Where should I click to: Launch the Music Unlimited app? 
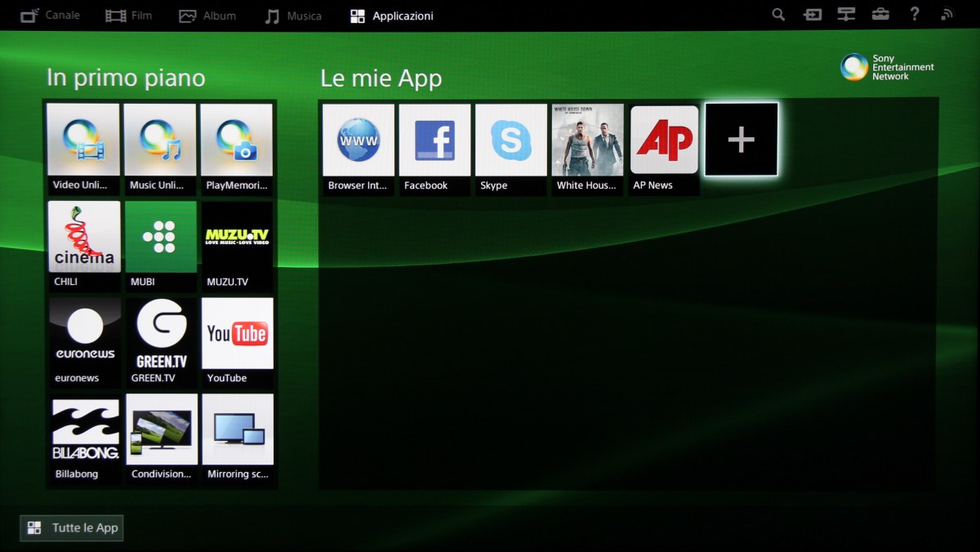[160, 149]
